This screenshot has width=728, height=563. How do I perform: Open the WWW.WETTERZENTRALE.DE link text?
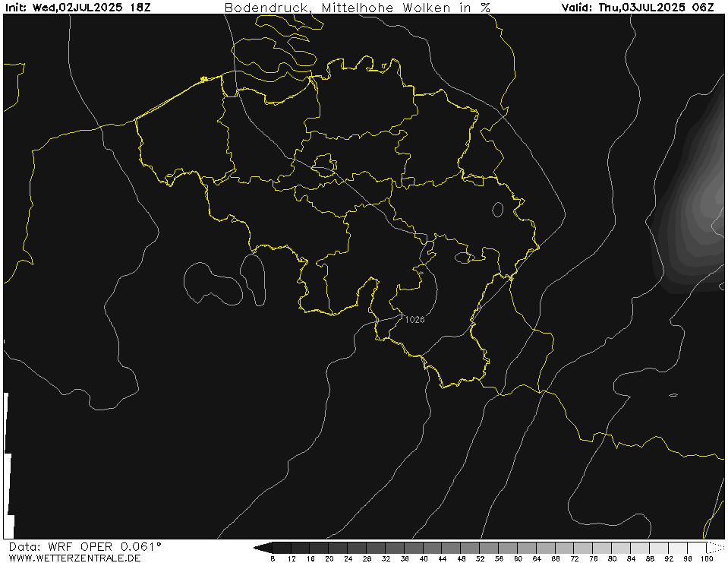74,558
